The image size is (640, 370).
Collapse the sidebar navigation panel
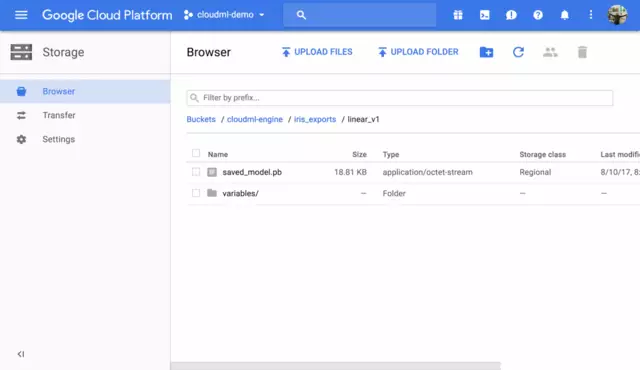(x=21, y=354)
